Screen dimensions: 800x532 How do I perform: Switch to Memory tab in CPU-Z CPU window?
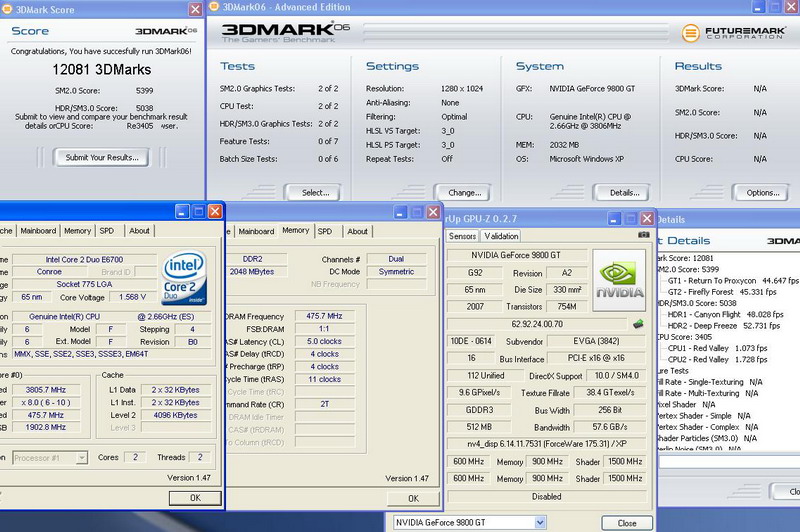click(78, 231)
